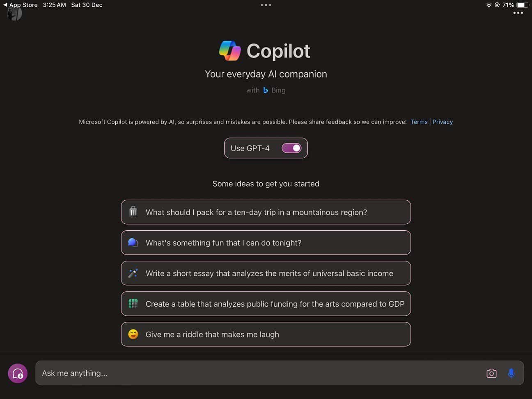Click the new topic chat icon
The height and width of the screenshot is (399, 532).
(18, 374)
